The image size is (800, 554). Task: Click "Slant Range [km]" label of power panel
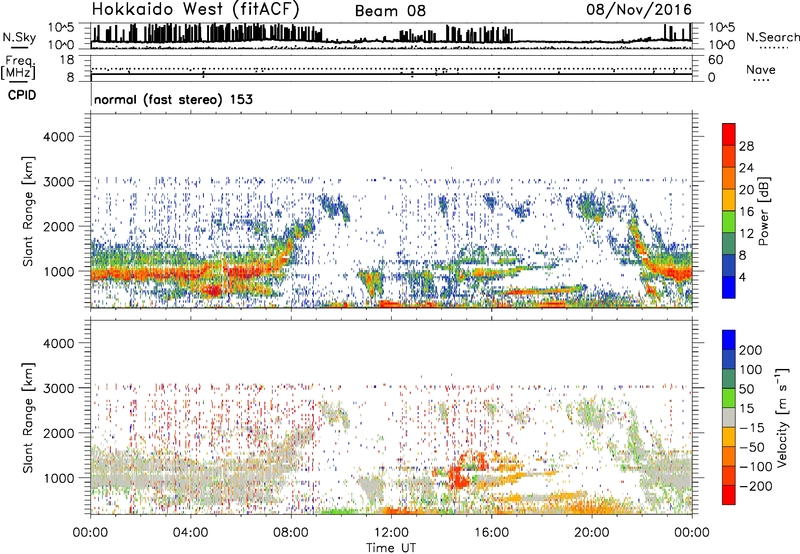coord(28,211)
